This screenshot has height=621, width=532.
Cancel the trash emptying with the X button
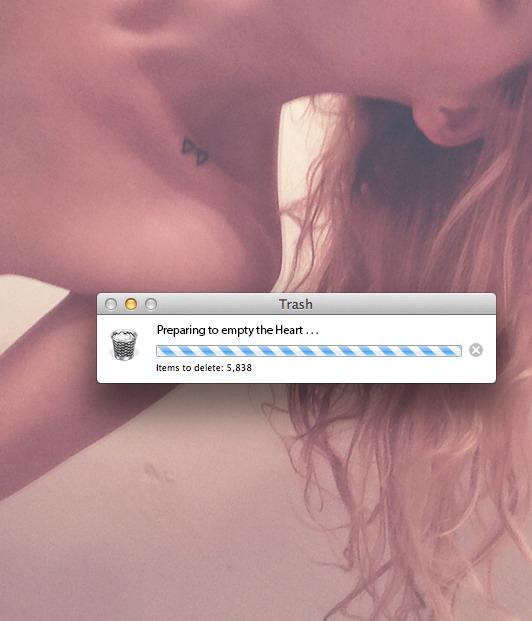476,350
